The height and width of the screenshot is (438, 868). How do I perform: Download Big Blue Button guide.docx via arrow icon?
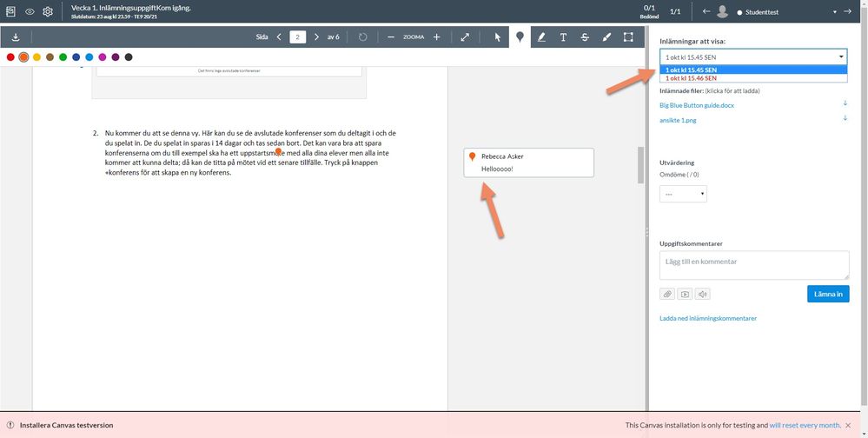coord(845,103)
